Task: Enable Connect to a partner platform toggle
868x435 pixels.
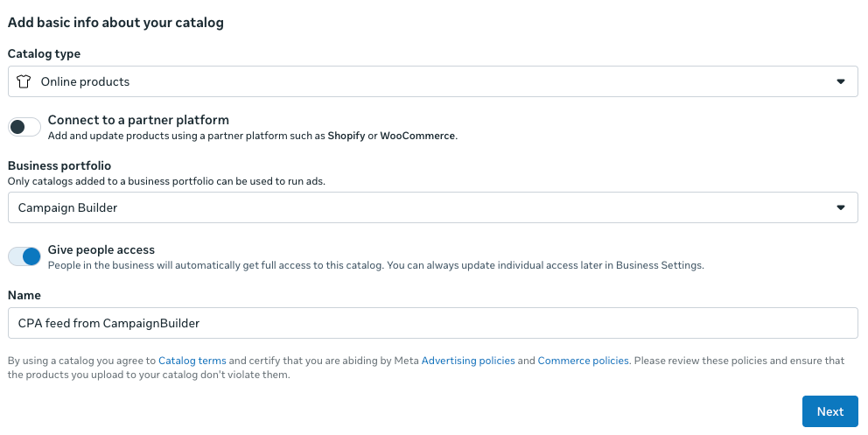Action: point(24,128)
